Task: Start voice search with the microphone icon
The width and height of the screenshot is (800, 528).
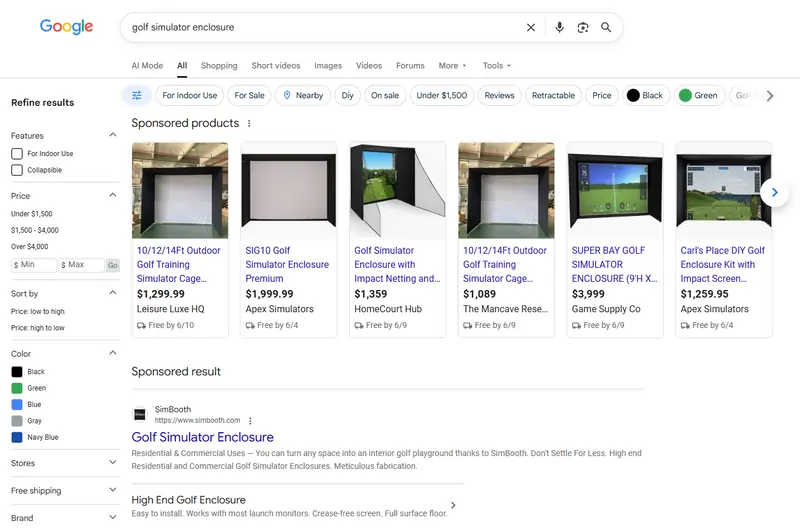Action: point(559,28)
